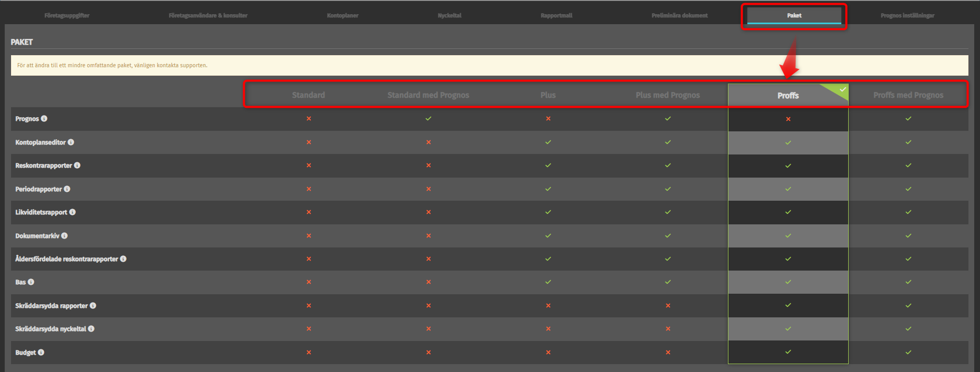Click the selected Proffs package header

coord(788,96)
